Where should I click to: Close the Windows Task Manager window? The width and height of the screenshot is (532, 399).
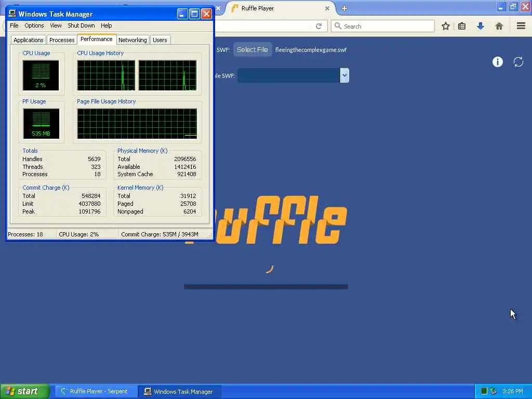(x=206, y=14)
